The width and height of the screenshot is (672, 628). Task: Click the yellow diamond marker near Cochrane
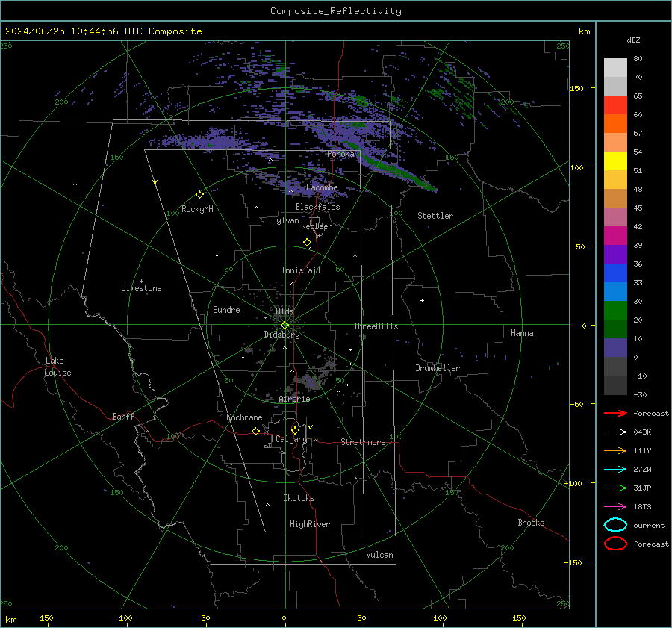tap(255, 431)
